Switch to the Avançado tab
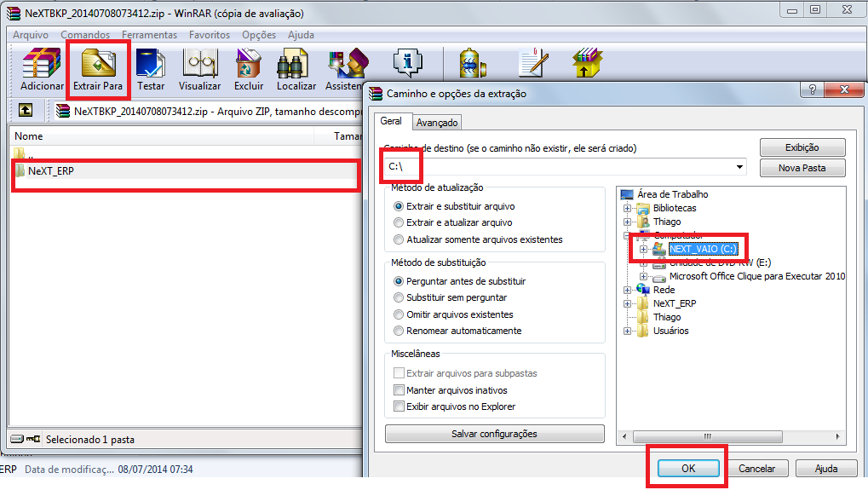Screen dimensions: 868x490 coord(437,123)
